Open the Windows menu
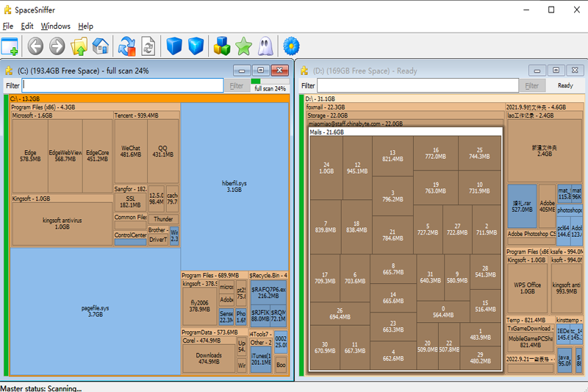This screenshot has height=392, width=588. (56, 26)
